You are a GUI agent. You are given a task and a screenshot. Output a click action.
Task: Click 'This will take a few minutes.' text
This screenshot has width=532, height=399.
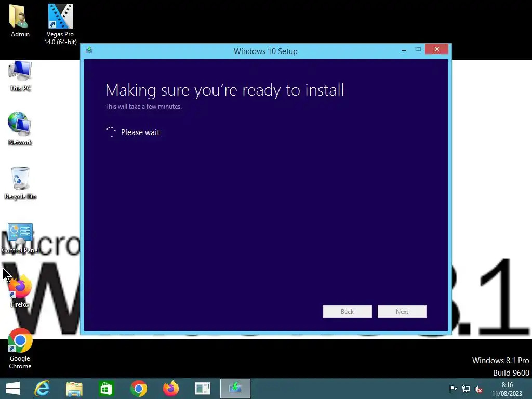143,107
